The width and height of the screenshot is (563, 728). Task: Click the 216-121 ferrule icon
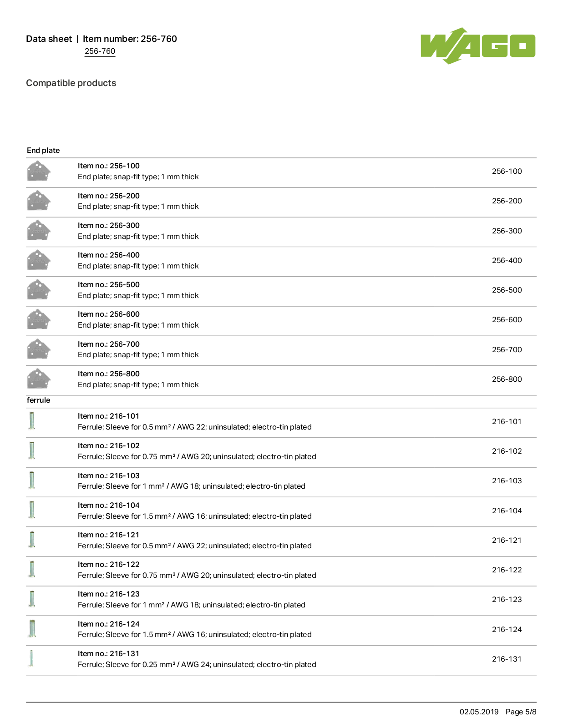tap(32, 540)
